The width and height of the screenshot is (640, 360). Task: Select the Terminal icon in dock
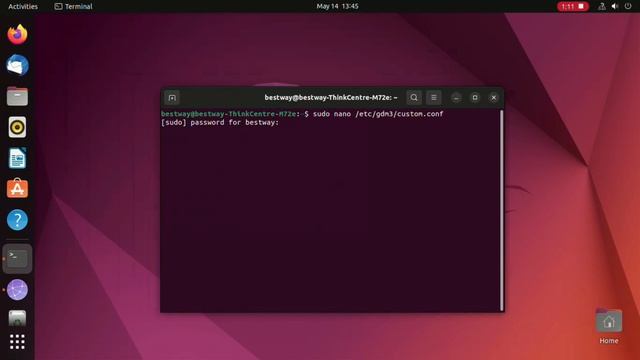(x=17, y=259)
